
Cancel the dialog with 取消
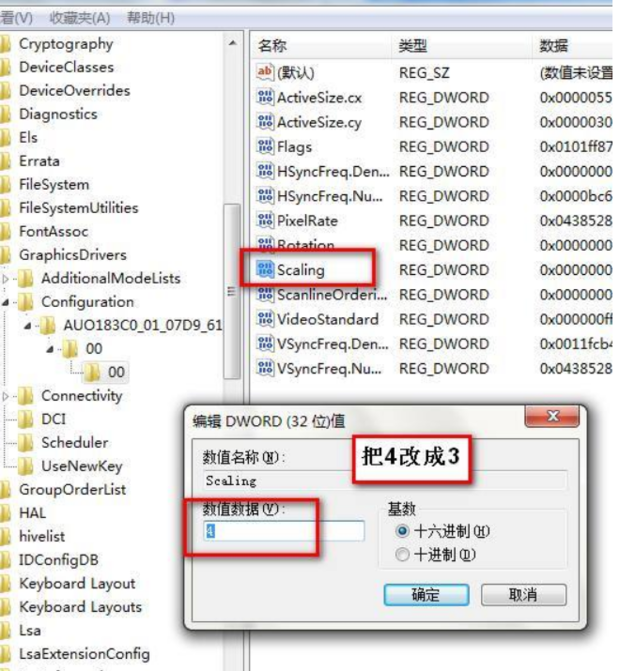[524, 595]
